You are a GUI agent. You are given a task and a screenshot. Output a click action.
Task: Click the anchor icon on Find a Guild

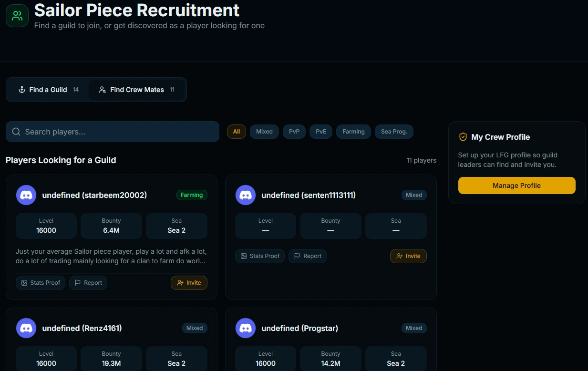(21, 90)
